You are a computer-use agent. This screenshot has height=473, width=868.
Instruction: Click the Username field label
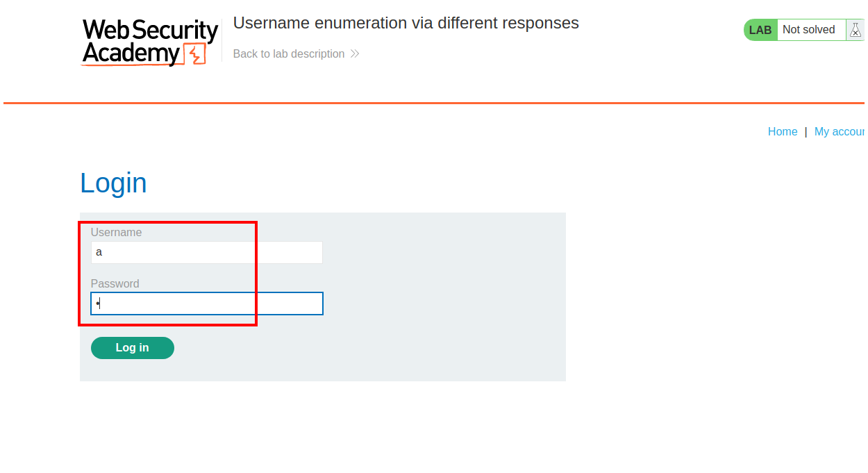click(116, 233)
